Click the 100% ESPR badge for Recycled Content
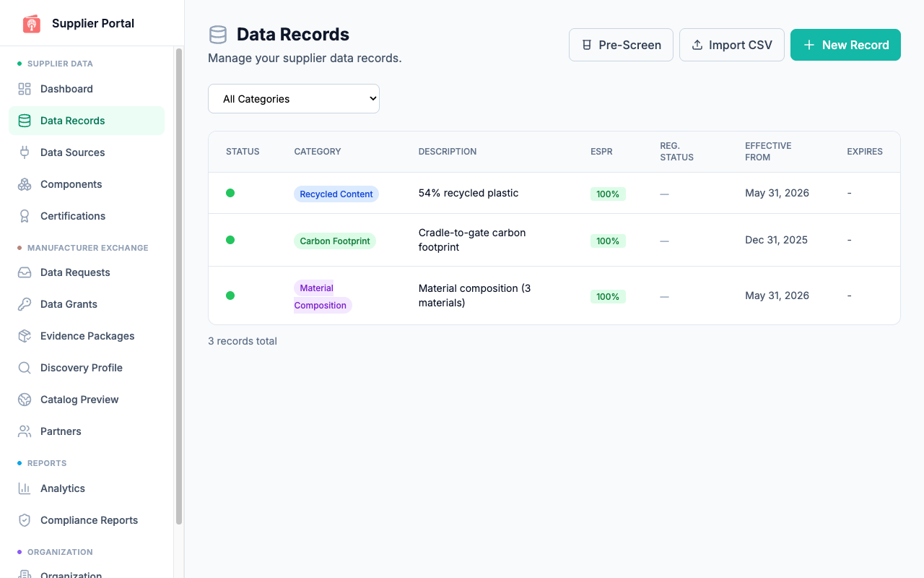 608,194
